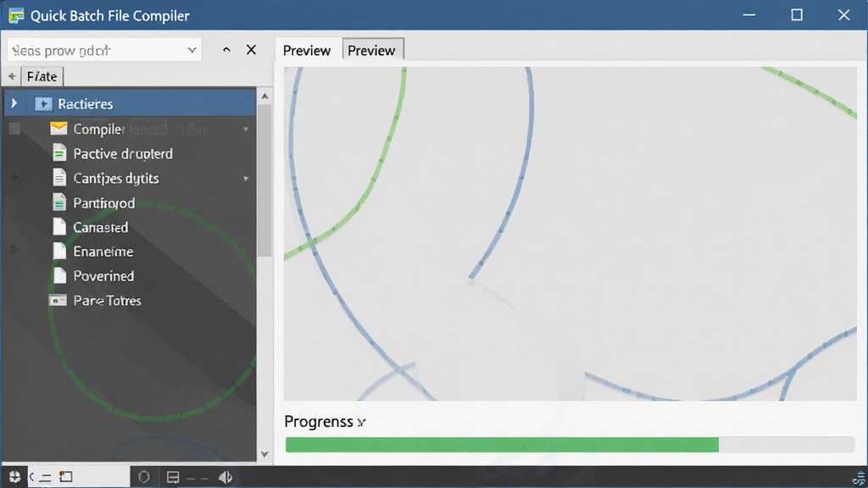This screenshot has width=868, height=488.
Task: Click the tree scrollbar down arrow
Action: [x=264, y=454]
